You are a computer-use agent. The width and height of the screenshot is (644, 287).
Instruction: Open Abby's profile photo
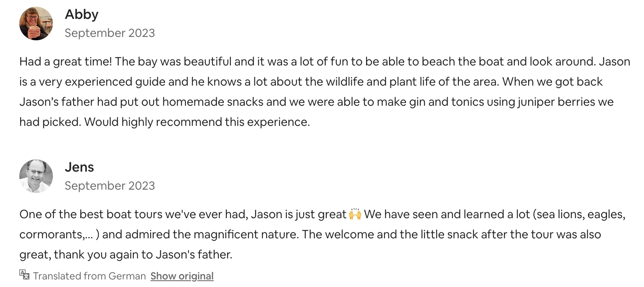pyautogui.click(x=36, y=23)
